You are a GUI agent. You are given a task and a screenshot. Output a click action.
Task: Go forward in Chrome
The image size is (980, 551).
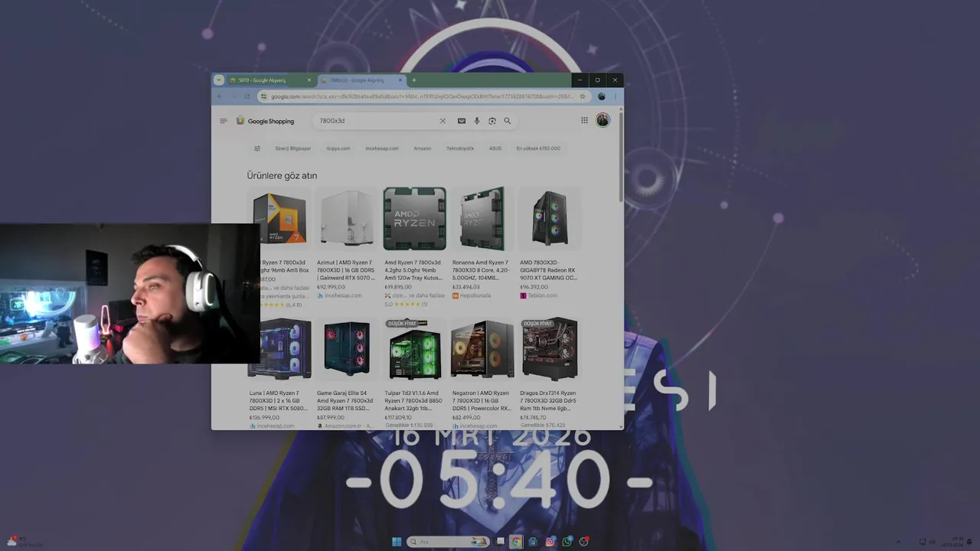coord(234,96)
